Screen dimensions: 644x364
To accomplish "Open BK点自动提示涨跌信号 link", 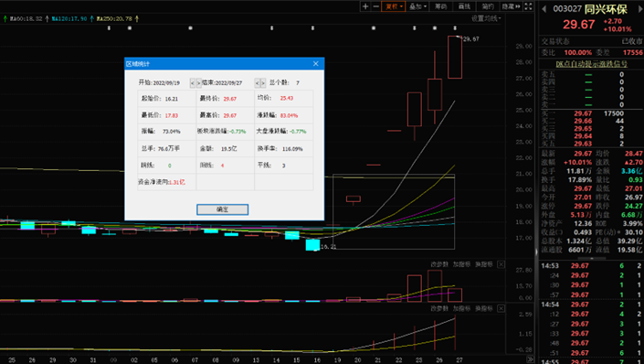I will (591, 64).
